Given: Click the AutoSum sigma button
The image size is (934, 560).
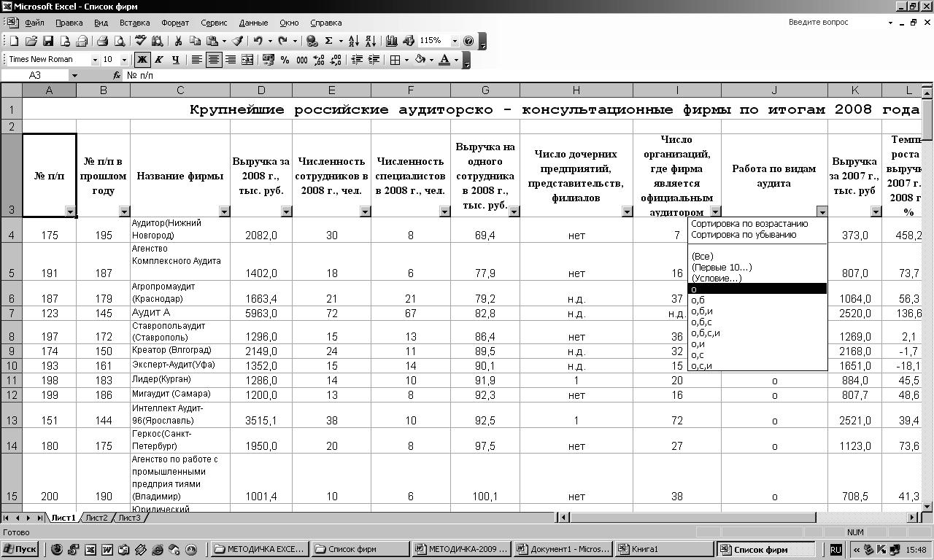Looking at the screenshot, I should click(x=329, y=42).
